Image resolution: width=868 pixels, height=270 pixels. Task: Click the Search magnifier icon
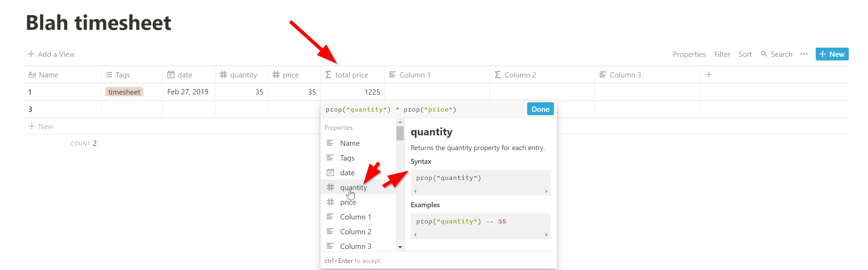click(764, 54)
